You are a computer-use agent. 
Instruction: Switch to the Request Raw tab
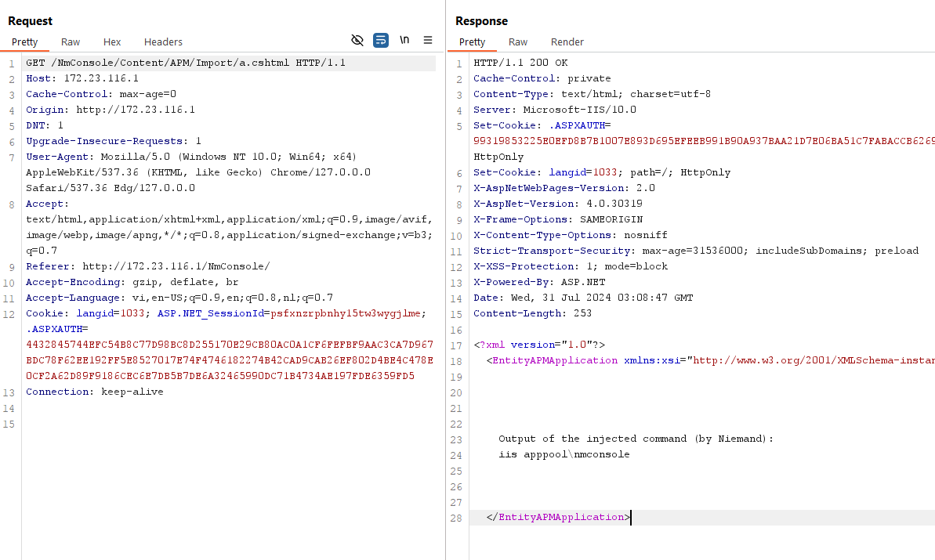(71, 42)
